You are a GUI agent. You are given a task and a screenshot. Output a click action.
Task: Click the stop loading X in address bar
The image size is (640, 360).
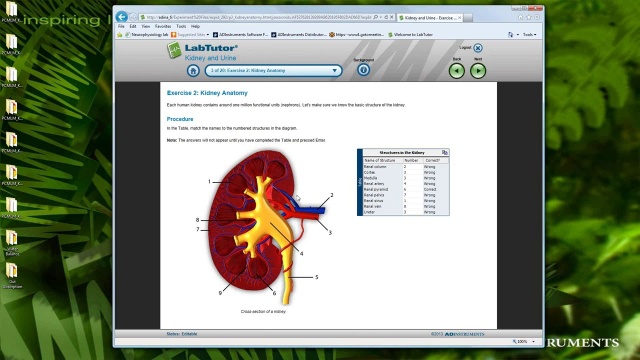[391, 17]
